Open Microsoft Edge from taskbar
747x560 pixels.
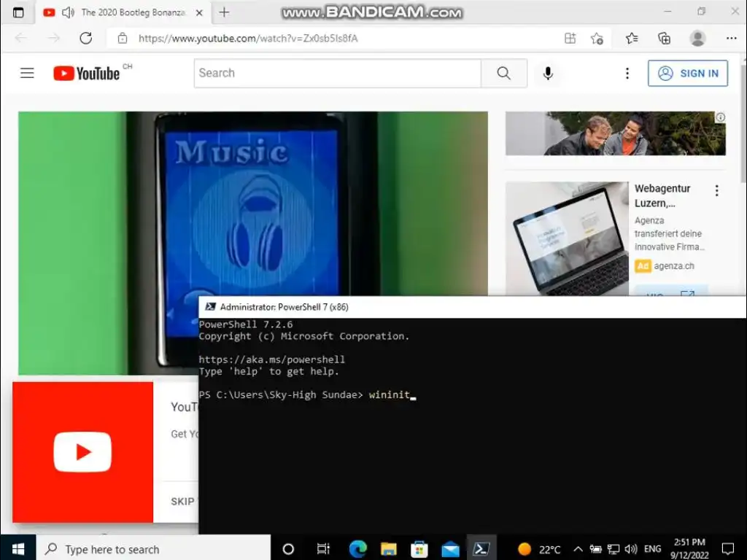(357, 549)
